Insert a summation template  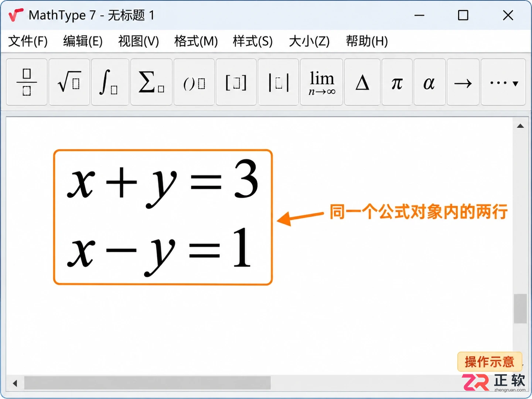click(x=151, y=82)
